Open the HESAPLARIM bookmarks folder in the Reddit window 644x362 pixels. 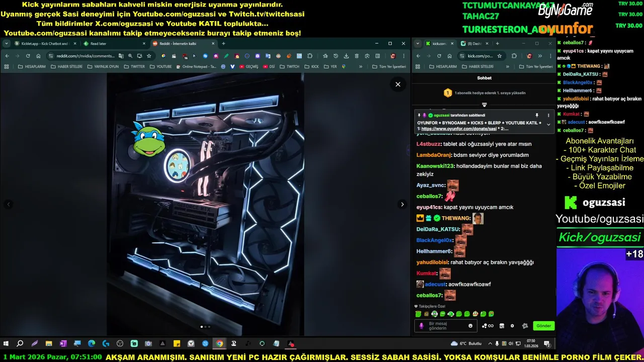tap(32, 66)
